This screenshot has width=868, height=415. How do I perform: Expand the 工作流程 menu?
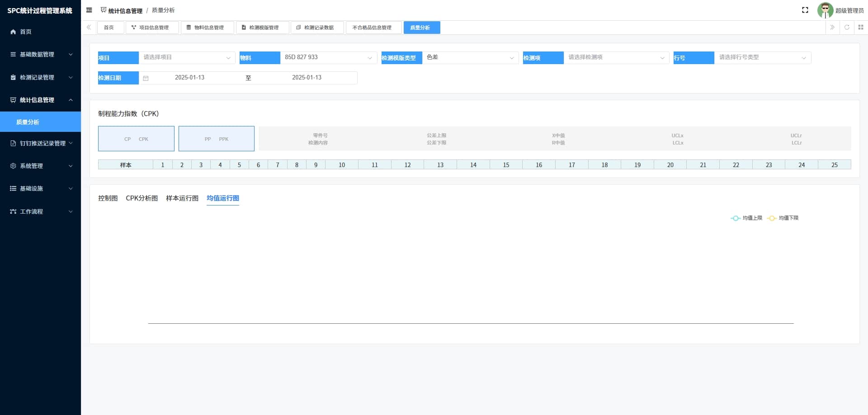[x=71, y=211]
